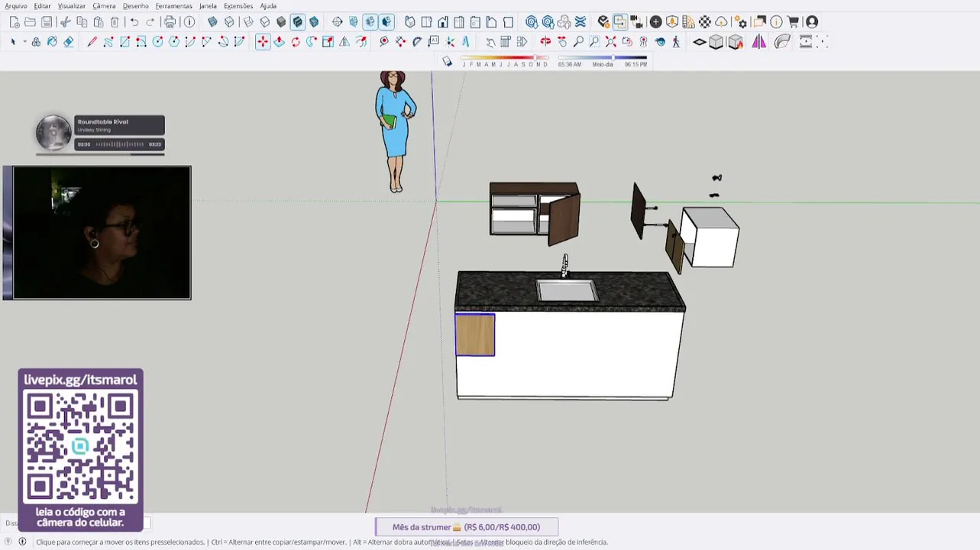Select the 3D Text tool
The width and height of the screenshot is (980, 550).
coord(466,42)
